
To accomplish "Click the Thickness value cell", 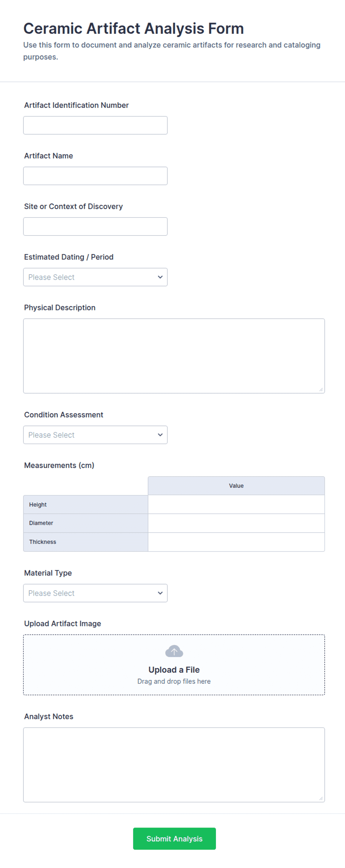I will [236, 542].
